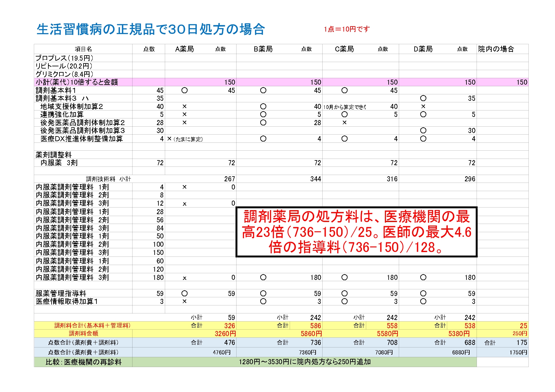Select the 医療情報取得加算1 row label
The height and width of the screenshot is (392, 555).
67,301
